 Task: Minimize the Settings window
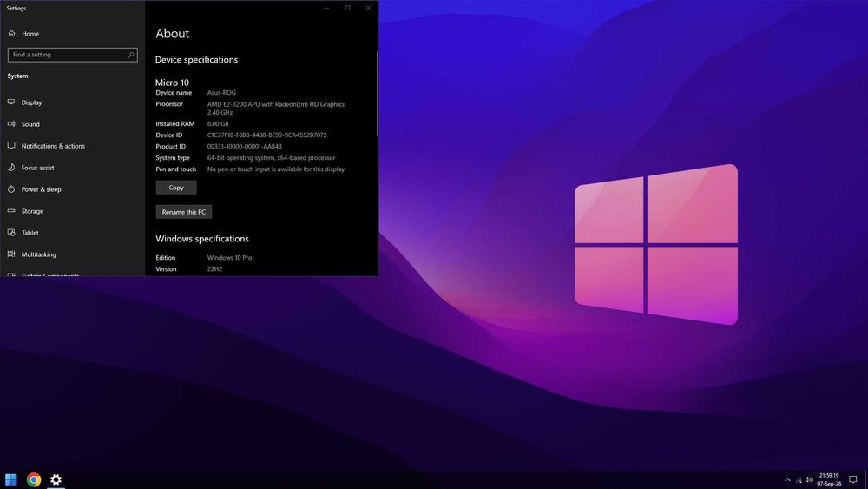[327, 8]
